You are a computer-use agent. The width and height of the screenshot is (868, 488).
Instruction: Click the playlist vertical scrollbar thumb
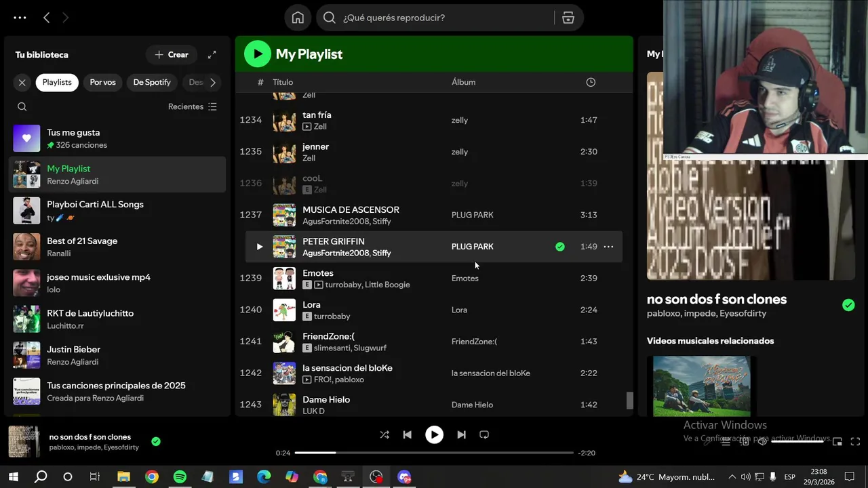[629, 401]
